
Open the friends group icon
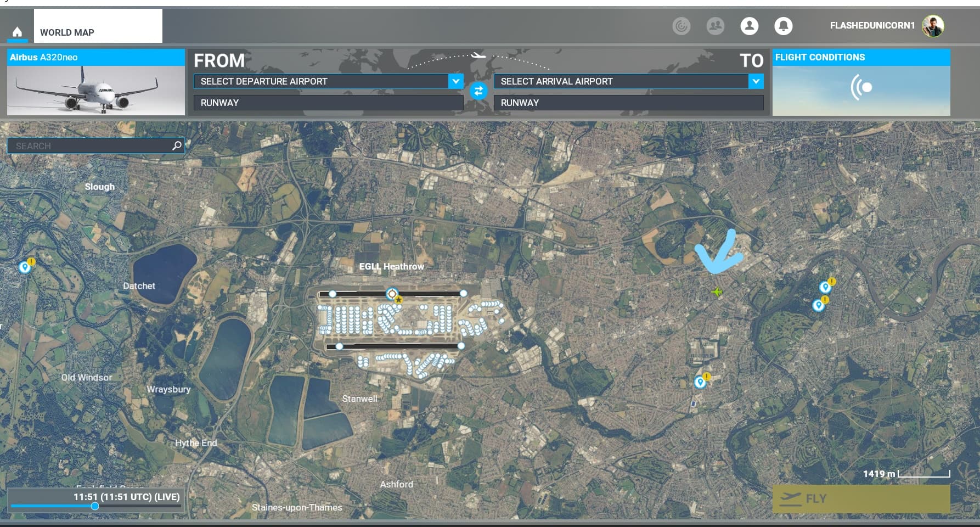(715, 26)
